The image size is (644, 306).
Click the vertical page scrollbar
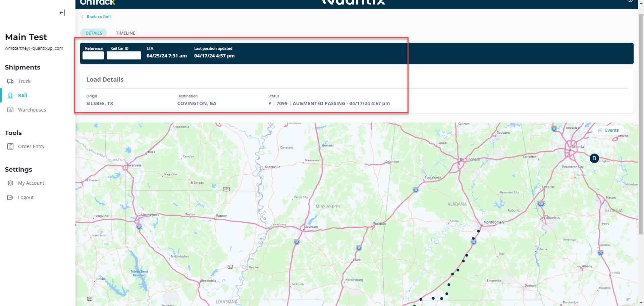641,134
